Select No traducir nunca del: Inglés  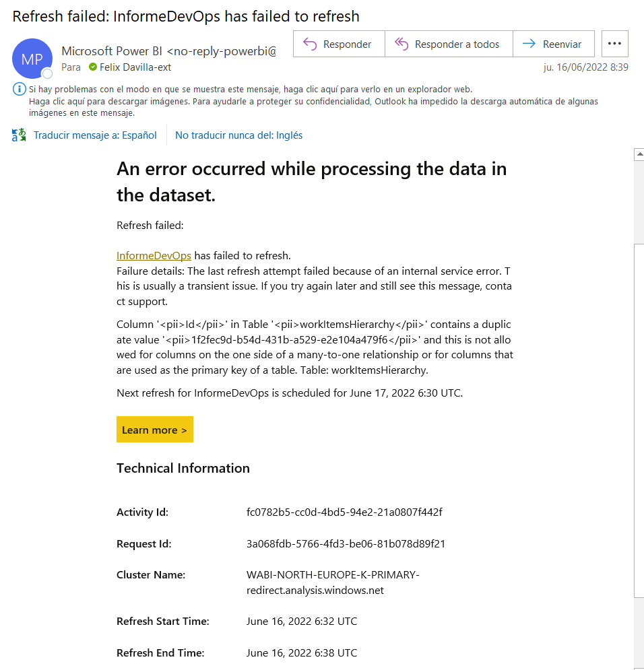(x=238, y=135)
